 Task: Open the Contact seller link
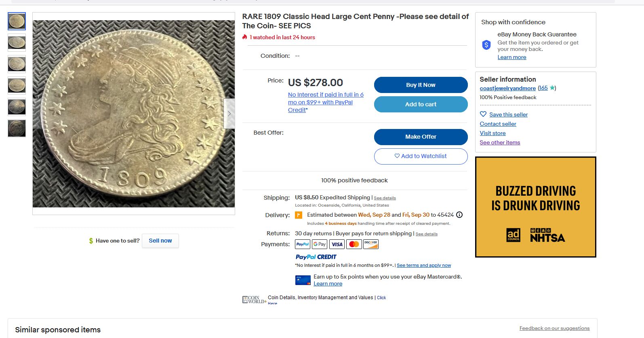click(x=498, y=124)
